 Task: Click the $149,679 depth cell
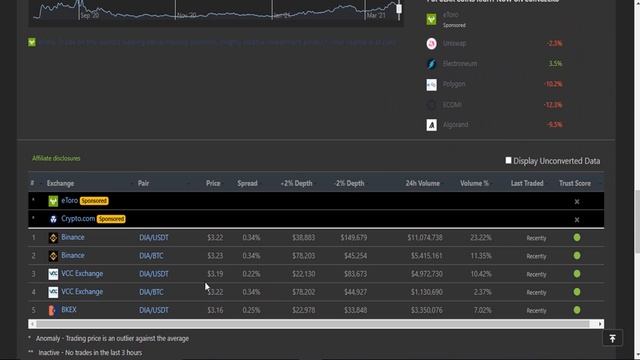tap(354, 238)
